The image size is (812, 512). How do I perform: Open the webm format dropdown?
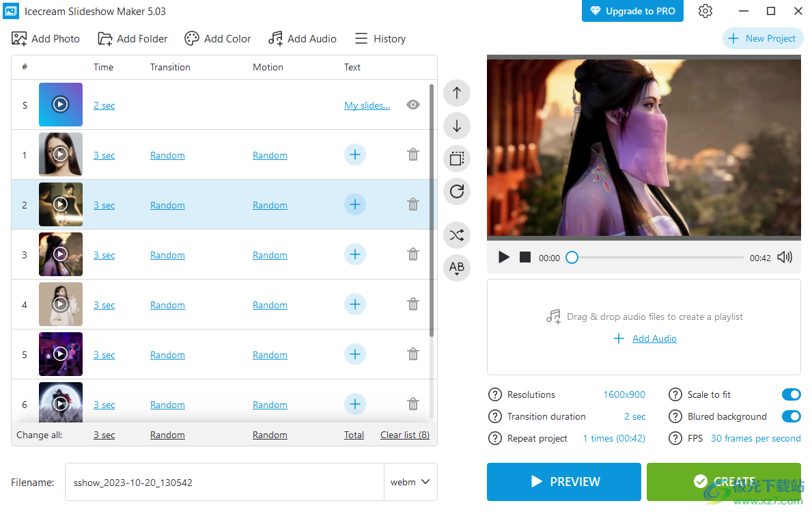410,482
